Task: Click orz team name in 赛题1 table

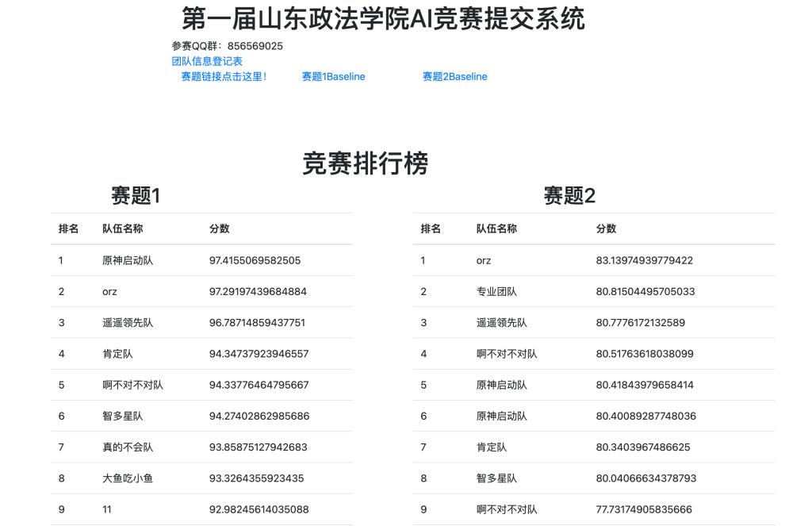Action: pyautogui.click(x=109, y=292)
